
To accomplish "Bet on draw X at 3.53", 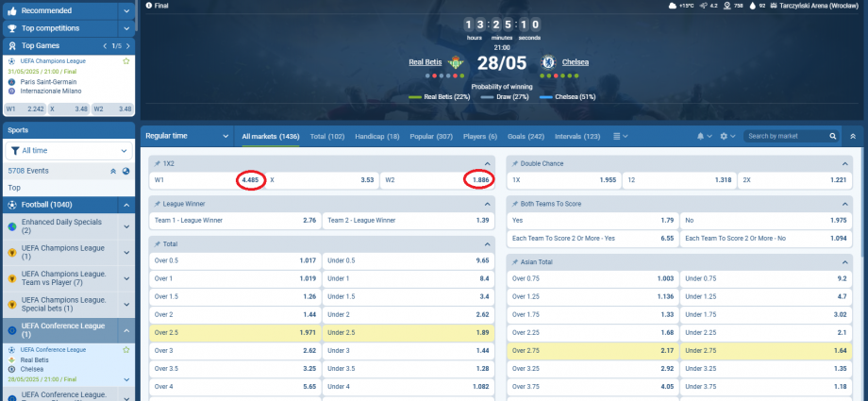I will 322,180.
